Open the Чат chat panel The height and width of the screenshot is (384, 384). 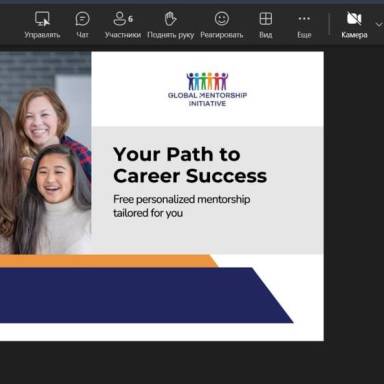coord(82,25)
